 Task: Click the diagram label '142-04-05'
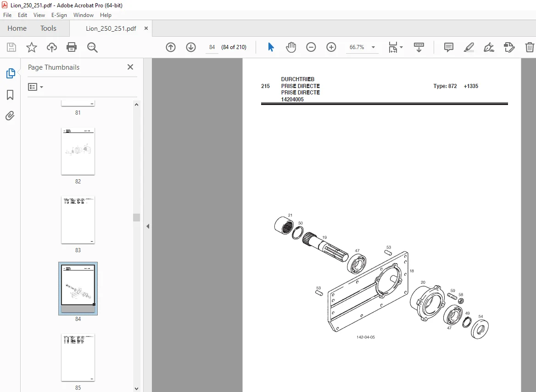pos(365,337)
